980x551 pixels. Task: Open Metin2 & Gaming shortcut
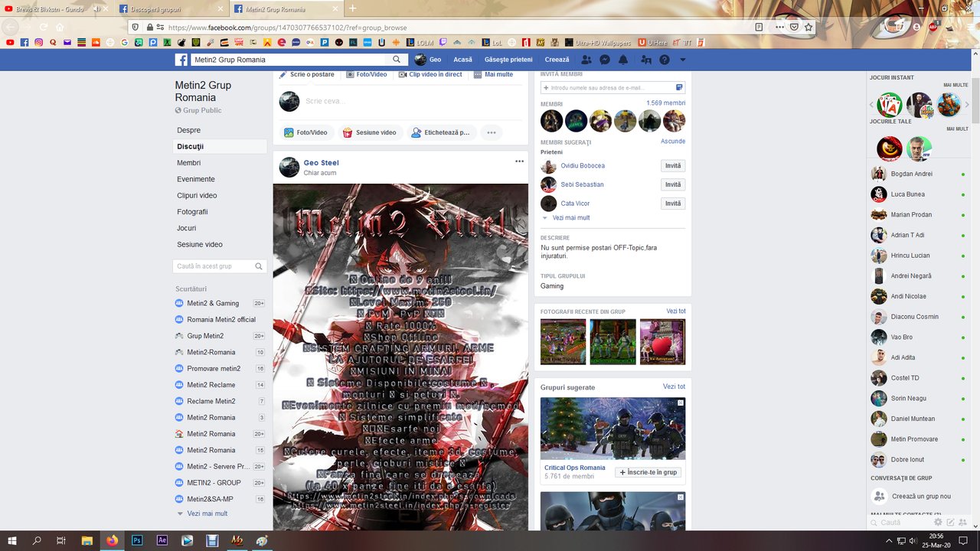[213, 303]
